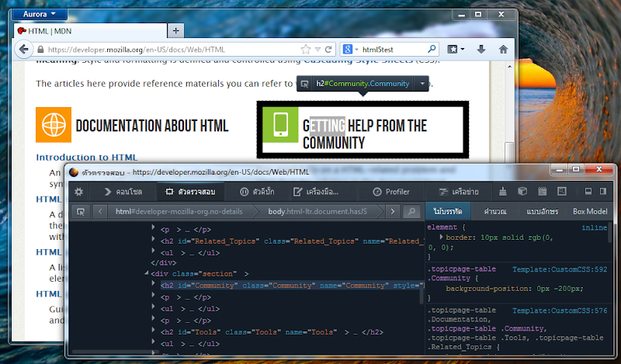Viewport: 621px width, 364px height.
Task: Click inline source label for element rule
Action: point(594,227)
